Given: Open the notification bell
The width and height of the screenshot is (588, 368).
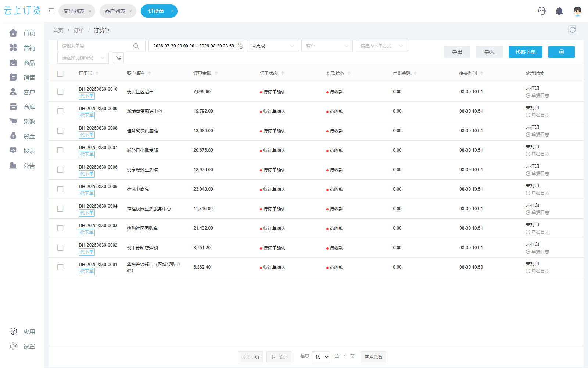Looking at the screenshot, I should point(559,11).
